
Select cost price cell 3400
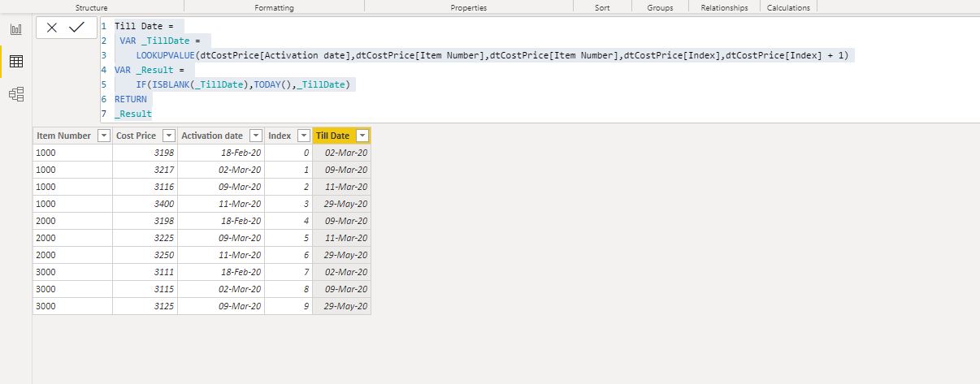click(145, 204)
